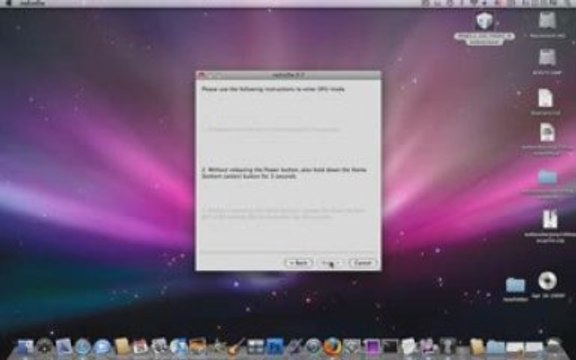Open Firefox from the dock

pyautogui.click(x=332, y=346)
